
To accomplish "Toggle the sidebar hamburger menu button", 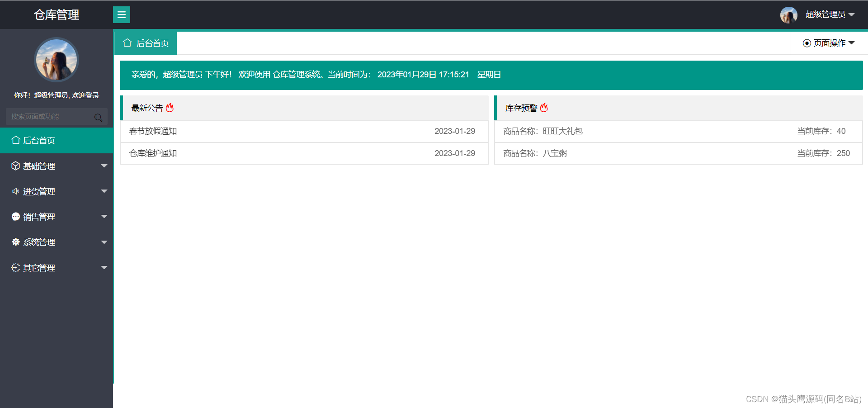I will pyautogui.click(x=121, y=15).
